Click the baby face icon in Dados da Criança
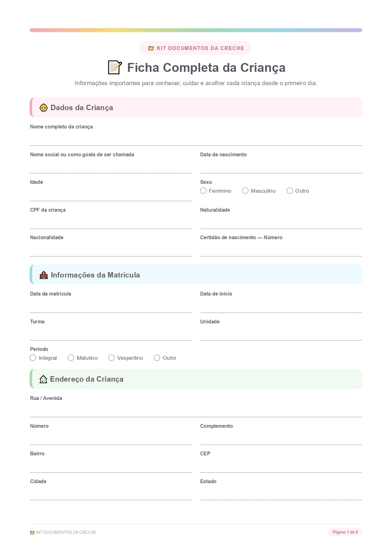The height and width of the screenshot is (555, 392). point(44,108)
